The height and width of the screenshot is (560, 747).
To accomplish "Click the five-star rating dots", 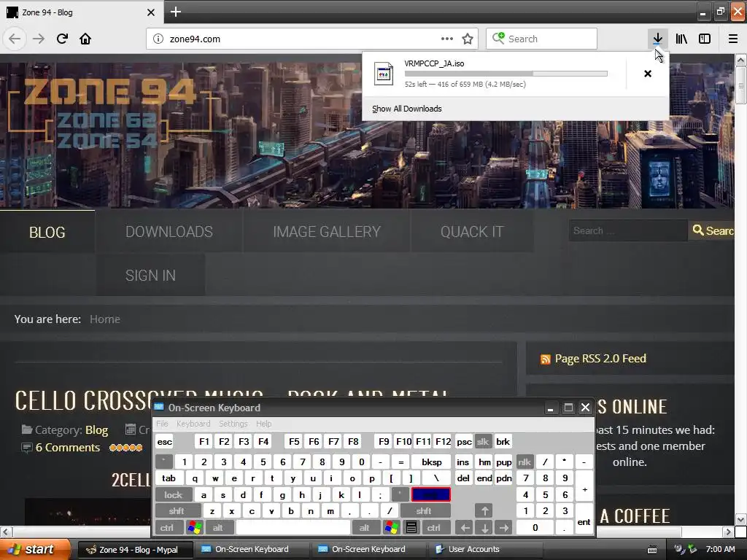I will click(x=125, y=448).
